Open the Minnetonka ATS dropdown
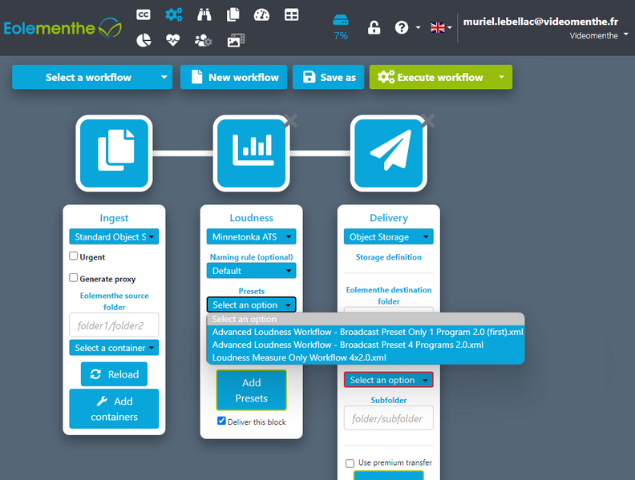Viewport: 635px width, 480px height. (251, 237)
